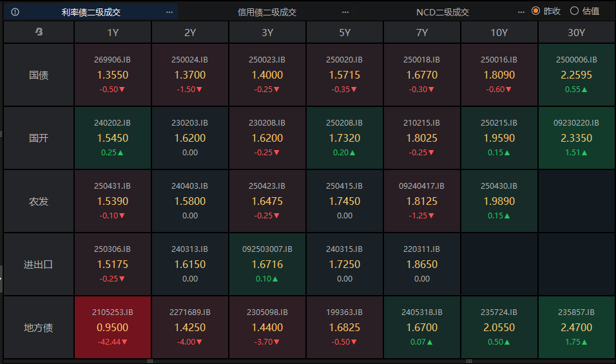
Task: Click the green 国开 30Y cell showing 2.3350
Action: click(x=577, y=138)
